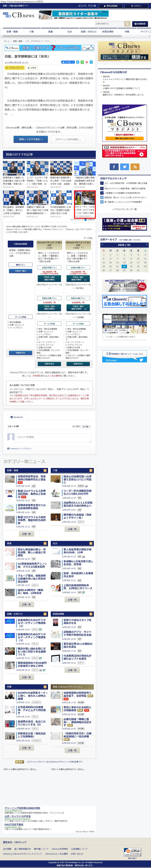The height and width of the screenshot is (868, 151).
Task: Click 登録して全文を読む button
Action: 31,139
